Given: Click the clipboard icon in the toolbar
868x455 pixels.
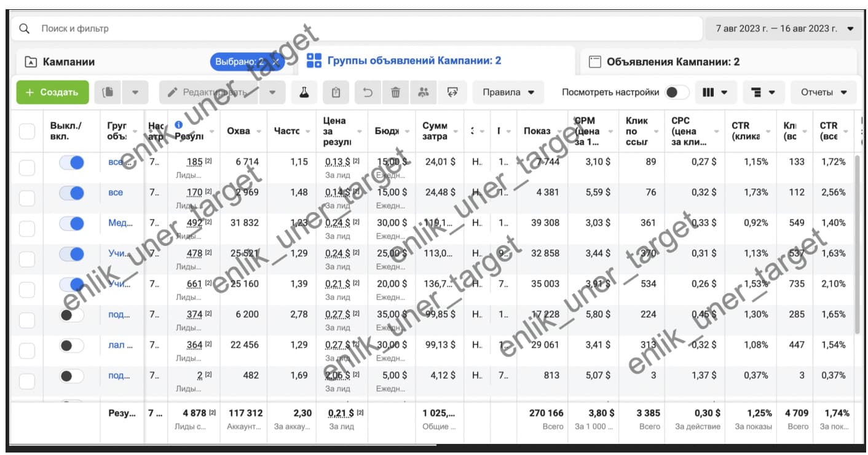Looking at the screenshot, I should 336,92.
